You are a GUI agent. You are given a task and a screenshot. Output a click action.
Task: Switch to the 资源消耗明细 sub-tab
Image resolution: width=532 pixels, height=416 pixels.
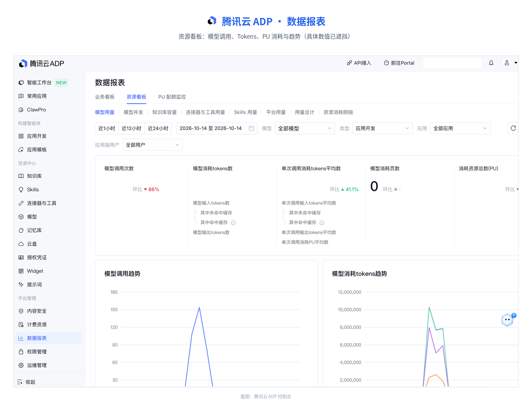[338, 112]
